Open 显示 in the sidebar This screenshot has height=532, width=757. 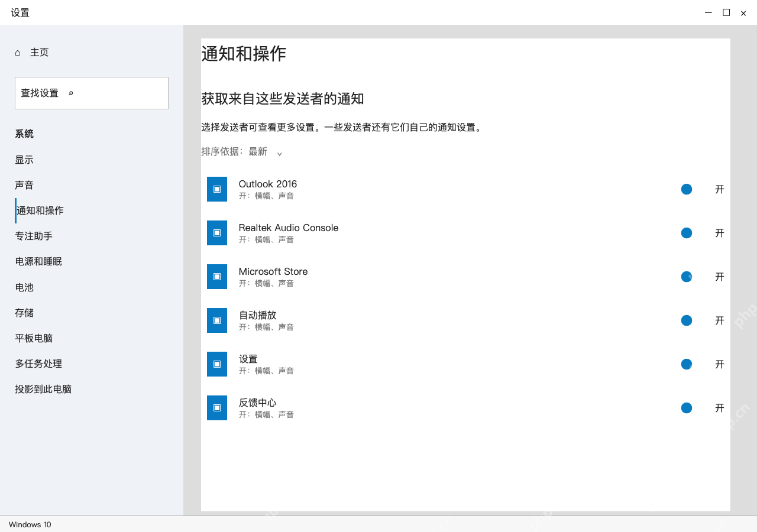(x=24, y=160)
